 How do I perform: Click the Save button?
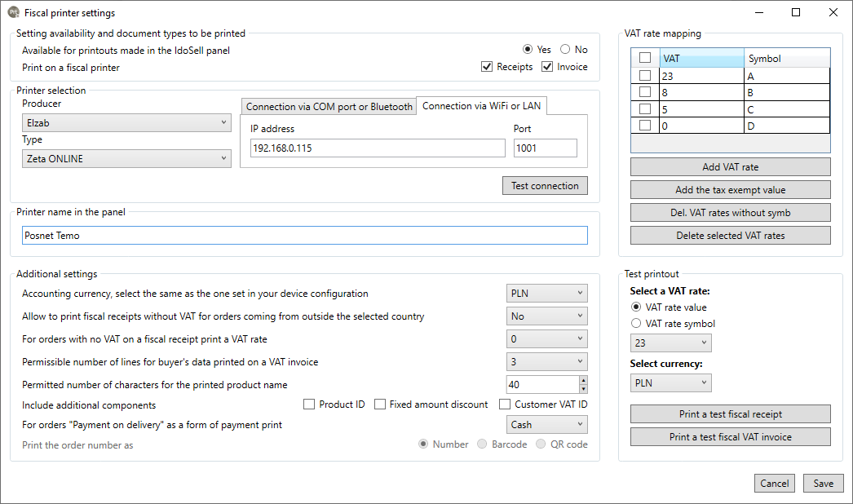[x=823, y=484]
